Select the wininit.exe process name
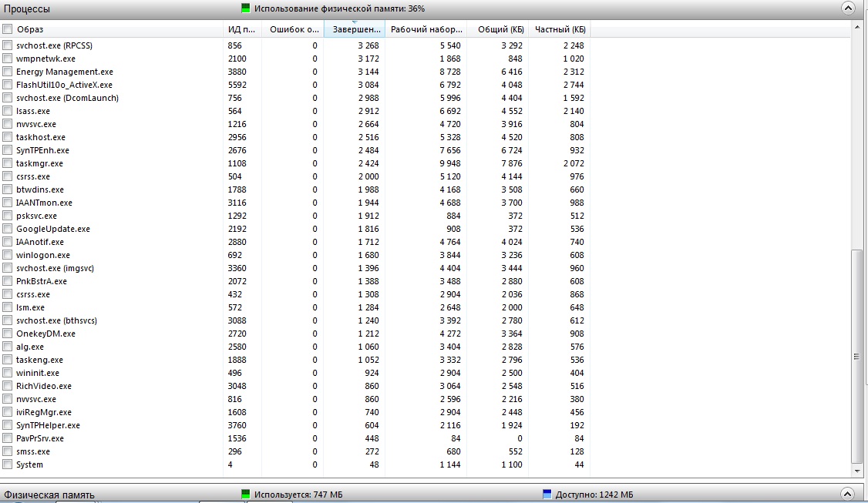 (38, 373)
